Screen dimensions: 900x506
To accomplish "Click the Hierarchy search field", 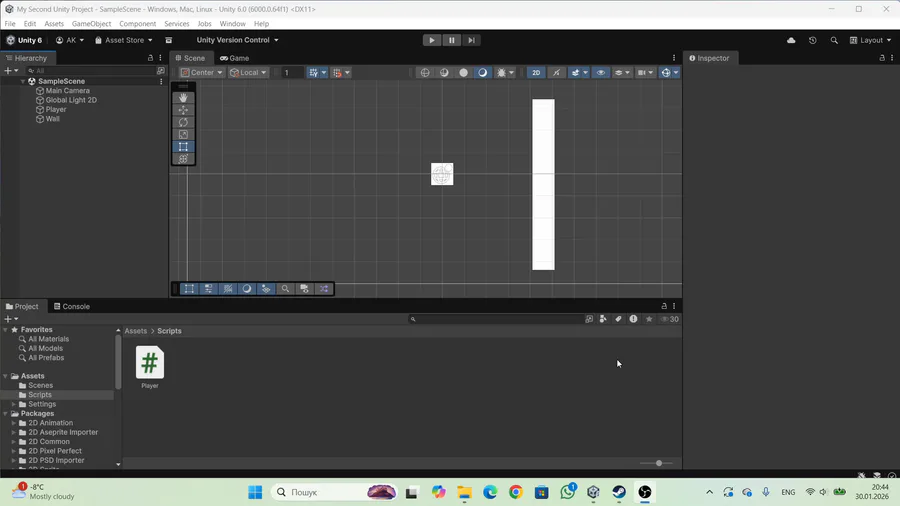I will coord(91,71).
